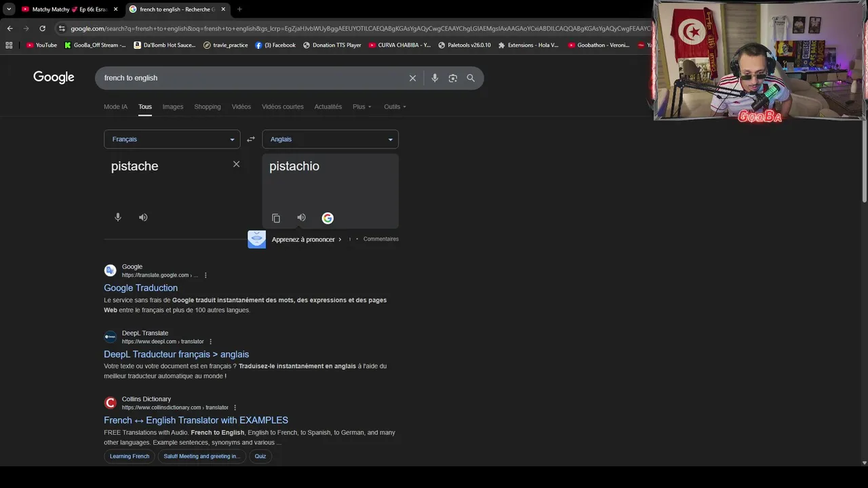This screenshot has height=488, width=868.
Task: Close the Matchy Matchy tab
Action: click(115, 9)
